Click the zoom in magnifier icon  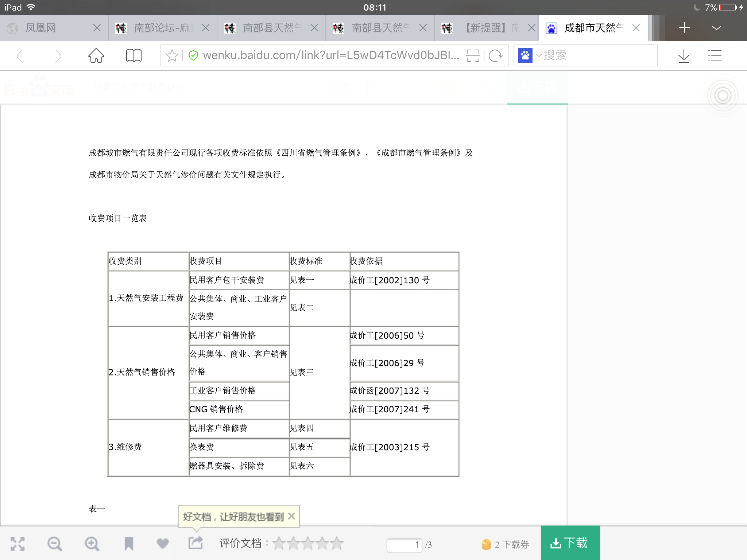coord(92,544)
